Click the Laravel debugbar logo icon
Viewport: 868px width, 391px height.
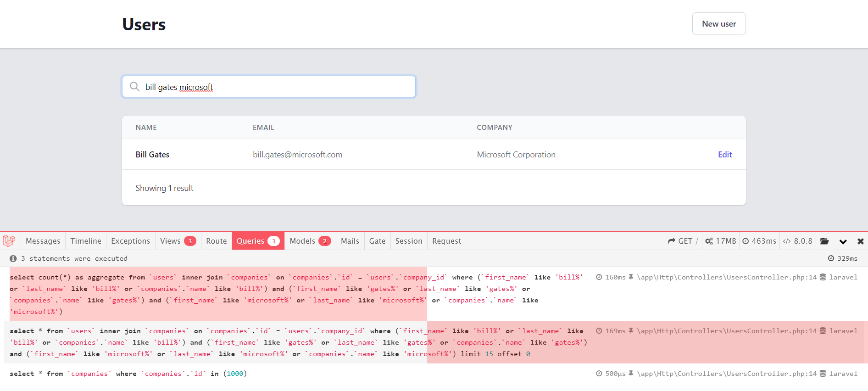click(x=9, y=241)
